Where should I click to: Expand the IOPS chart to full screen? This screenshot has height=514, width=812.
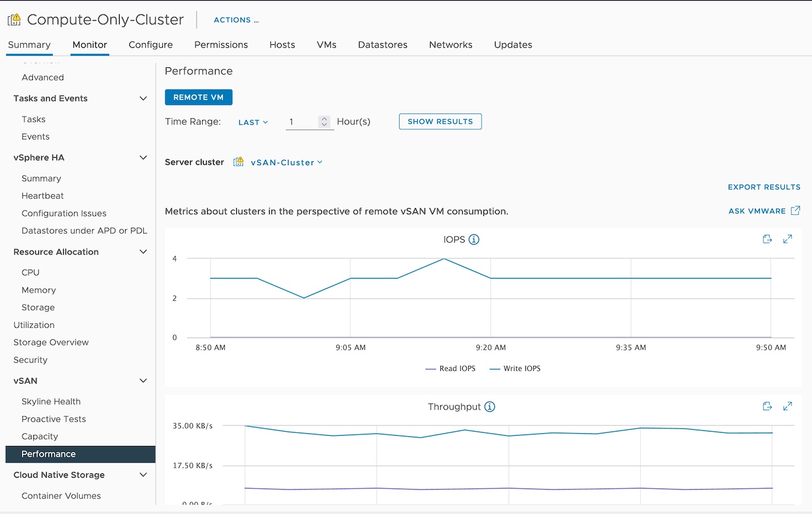click(x=788, y=238)
